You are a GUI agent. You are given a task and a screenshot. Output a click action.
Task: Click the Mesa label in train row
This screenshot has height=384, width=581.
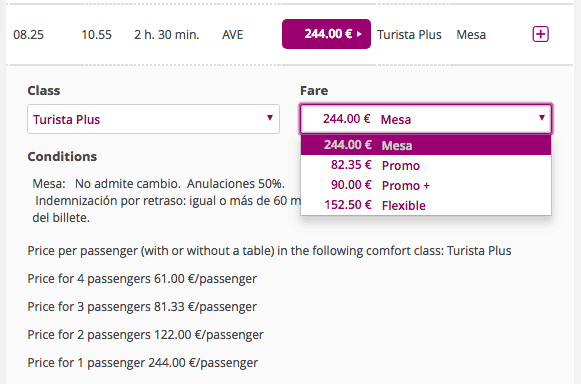coord(471,35)
